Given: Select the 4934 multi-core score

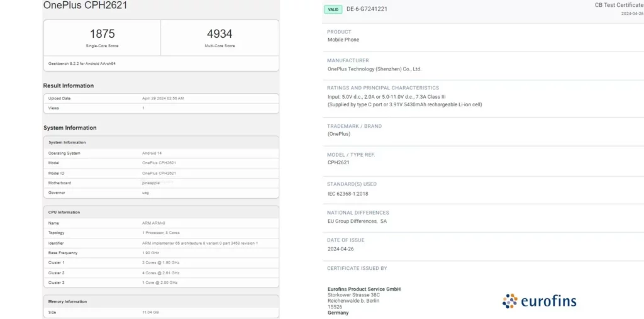Looking at the screenshot, I should click(x=219, y=34).
